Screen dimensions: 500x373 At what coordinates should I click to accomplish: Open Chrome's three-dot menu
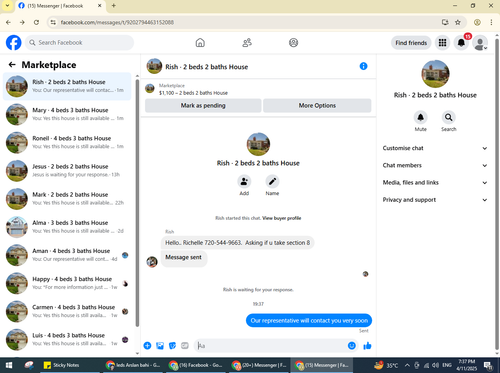[491, 22]
